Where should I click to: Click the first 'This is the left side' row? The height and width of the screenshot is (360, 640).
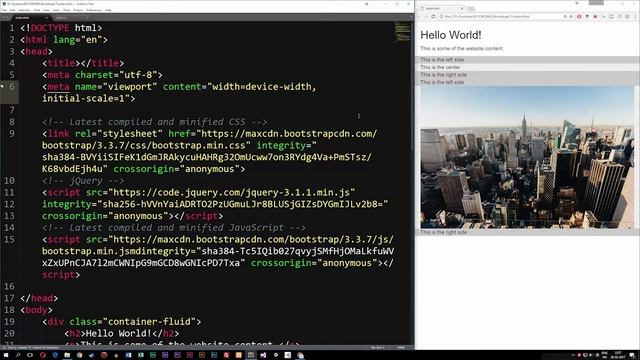[x=527, y=60]
